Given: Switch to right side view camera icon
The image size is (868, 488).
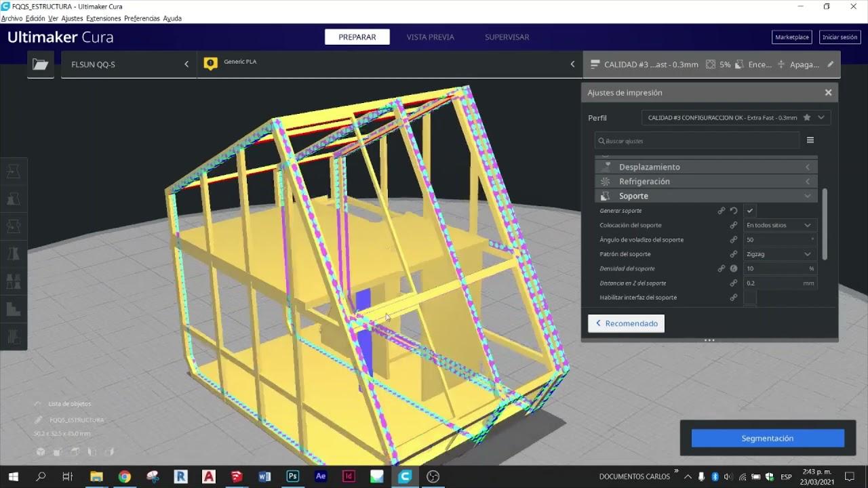Looking at the screenshot, I should point(108,452).
